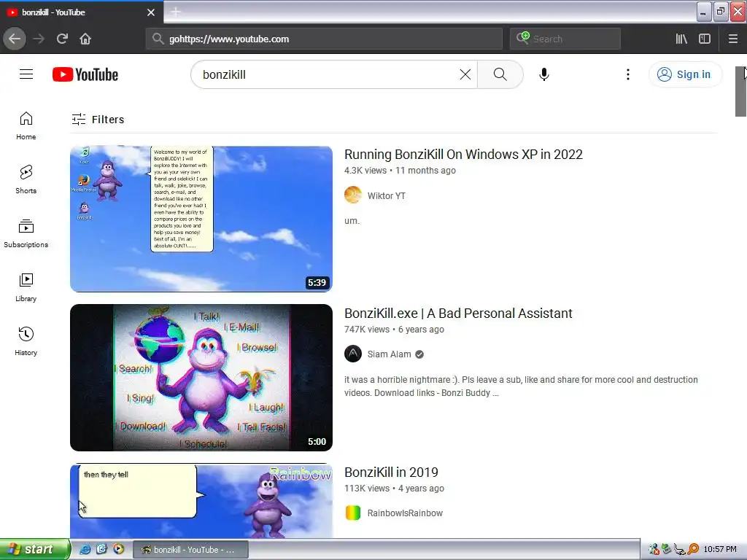Click the second quick launch icon
The width and height of the screenshot is (747, 560).
101,549
